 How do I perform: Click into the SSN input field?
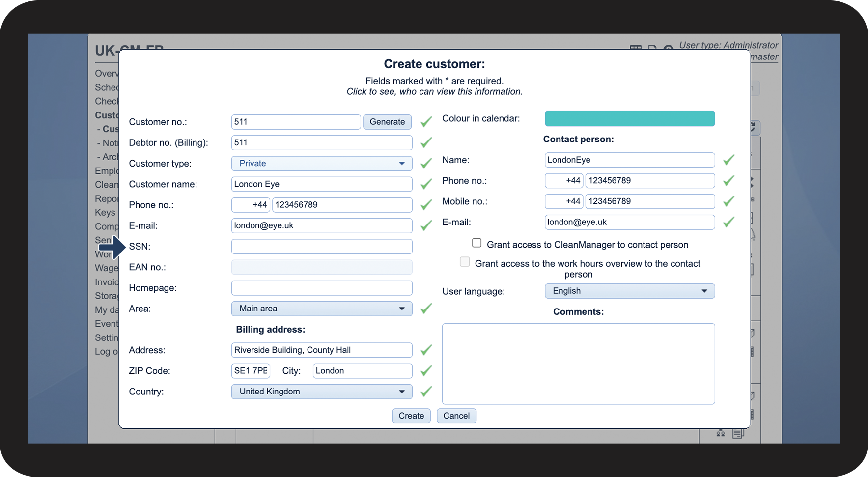[x=321, y=247]
